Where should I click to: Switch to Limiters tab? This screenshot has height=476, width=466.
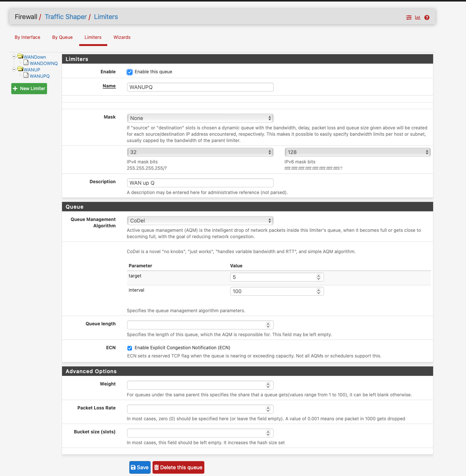point(93,37)
